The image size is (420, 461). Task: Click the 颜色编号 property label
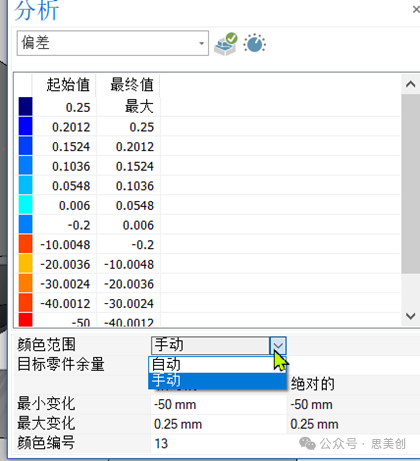[x=46, y=443]
